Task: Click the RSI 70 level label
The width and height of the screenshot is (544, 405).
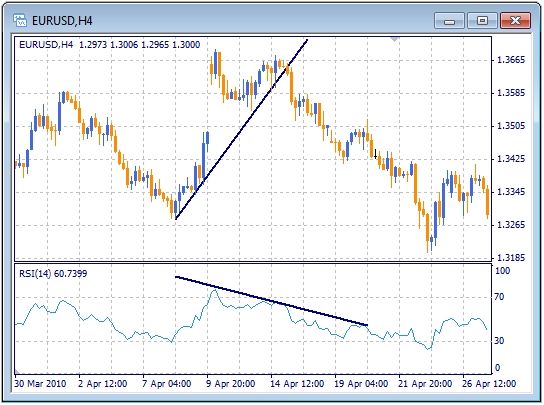Action: [x=499, y=297]
